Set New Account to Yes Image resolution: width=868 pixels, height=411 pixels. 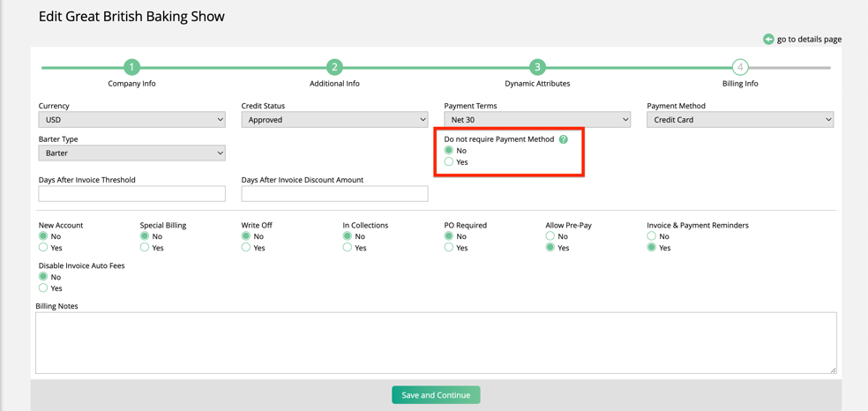pyautogui.click(x=42, y=248)
